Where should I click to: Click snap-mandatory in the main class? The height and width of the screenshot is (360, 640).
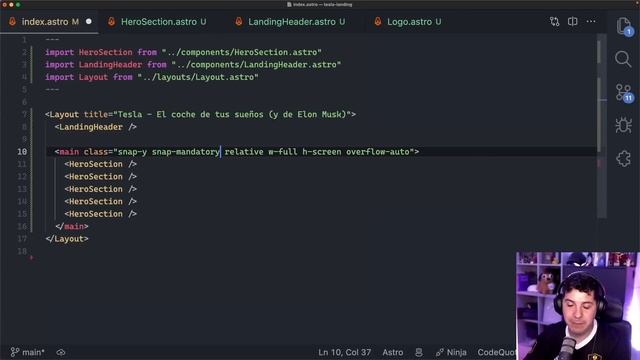(186, 152)
